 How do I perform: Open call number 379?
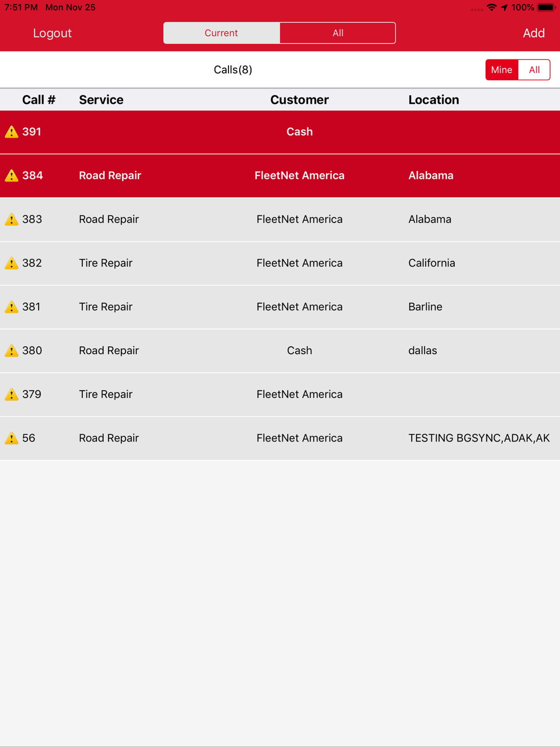[280, 394]
